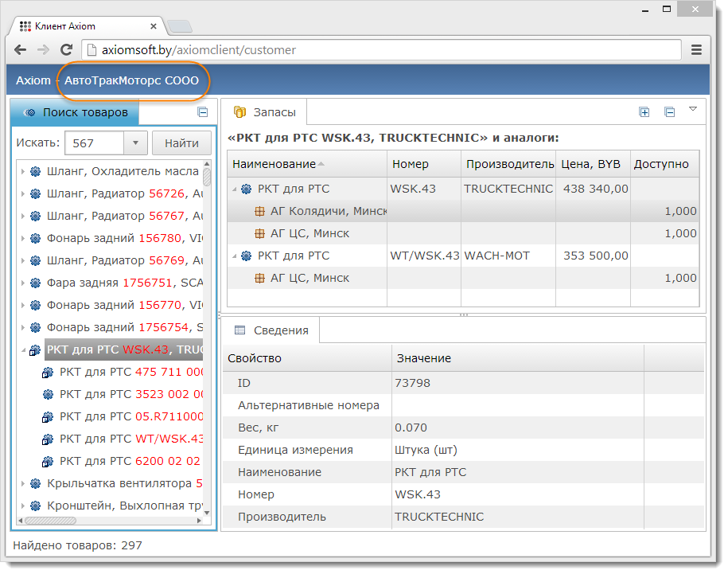
Task: Expand Фонарь задний 156770 item
Action: point(23,305)
